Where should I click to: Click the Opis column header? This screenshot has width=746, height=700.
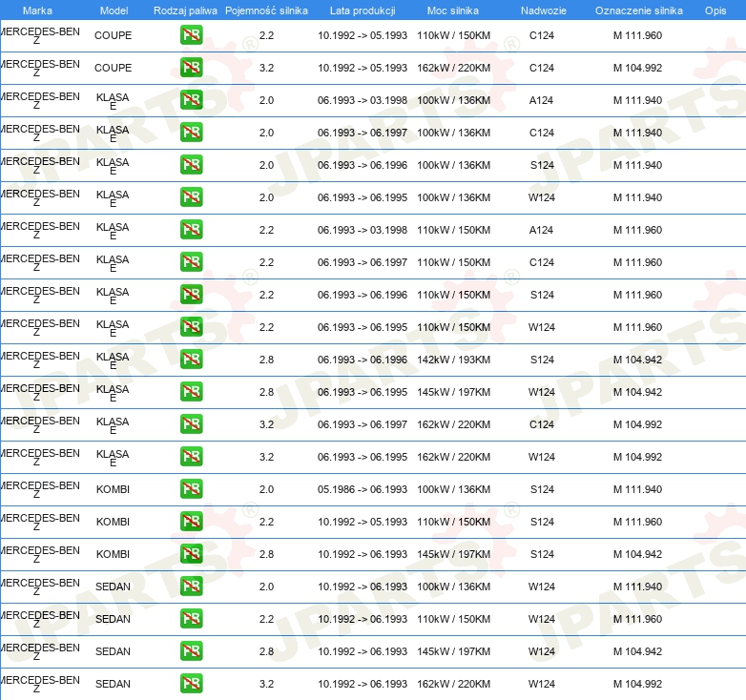click(x=715, y=10)
